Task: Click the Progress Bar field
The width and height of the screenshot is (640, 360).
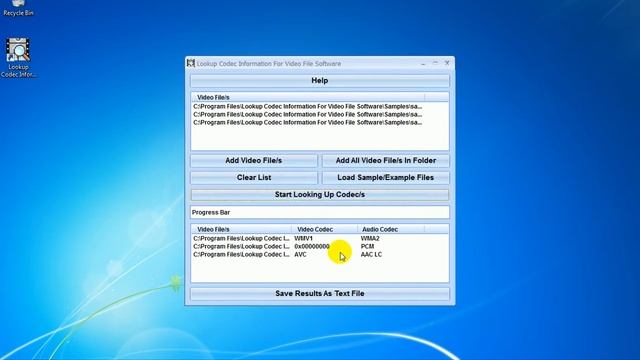Action: 320,212
